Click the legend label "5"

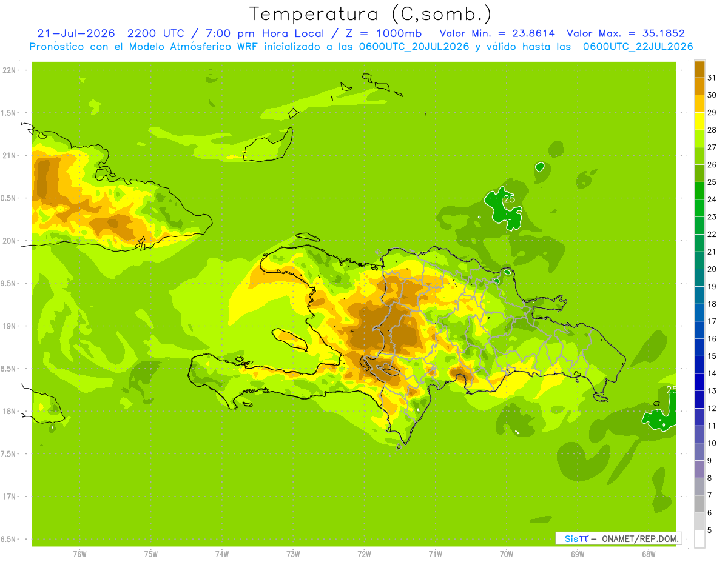tap(710, 530)
